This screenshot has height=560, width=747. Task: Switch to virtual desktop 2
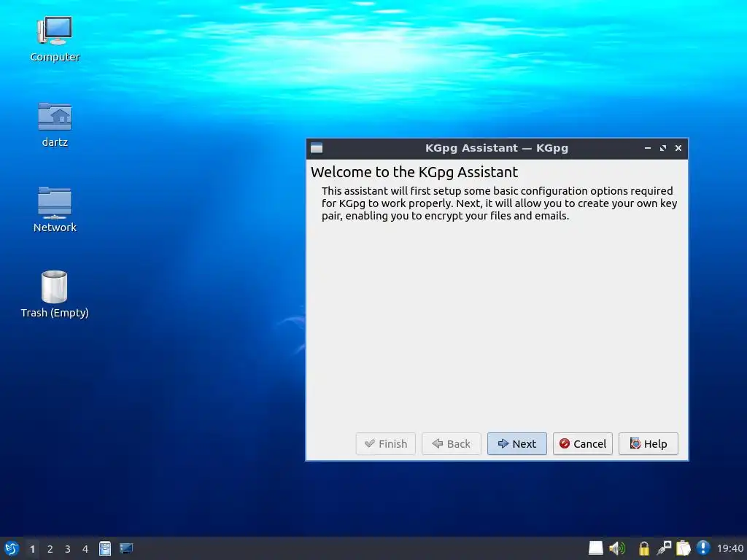tap(50, 549)
